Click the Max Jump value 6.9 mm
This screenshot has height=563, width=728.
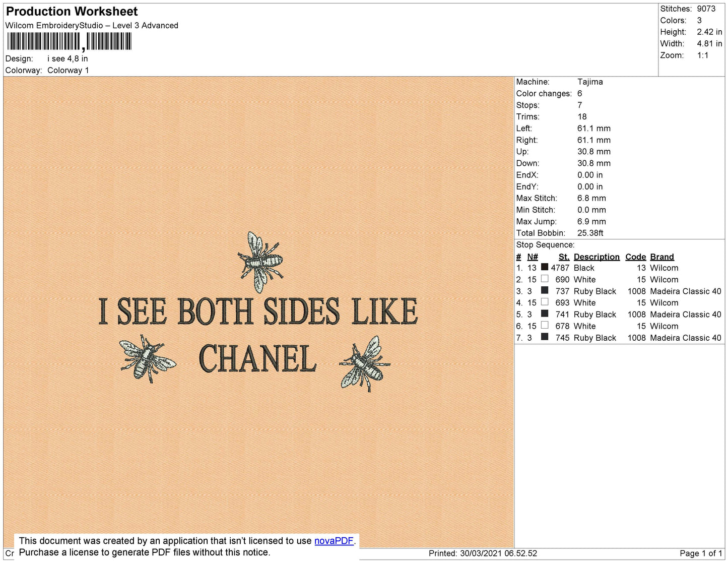click(591, 222)
